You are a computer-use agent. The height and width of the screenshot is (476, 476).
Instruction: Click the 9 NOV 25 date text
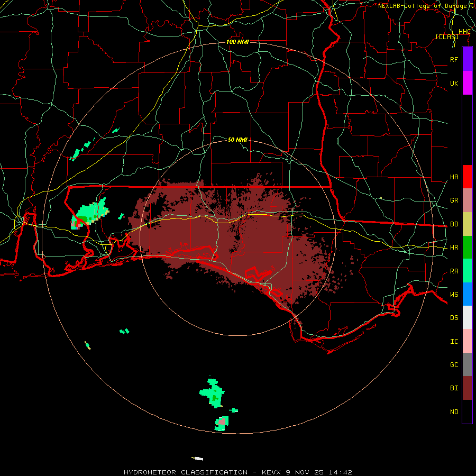[x=305, y=472]
